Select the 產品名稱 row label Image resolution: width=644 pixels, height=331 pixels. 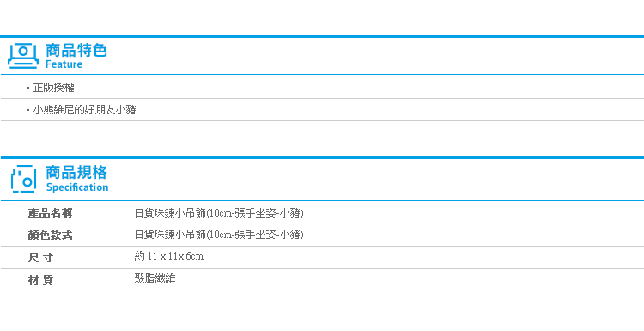pyautogui.click(x=50, y=213)
